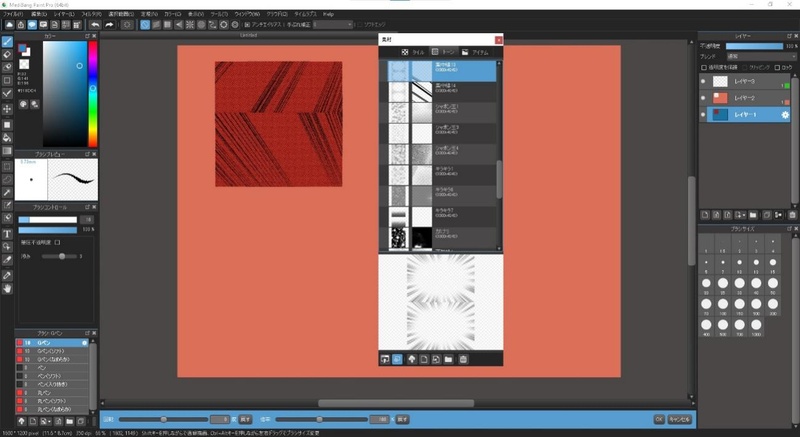Viewport: 800px width, 437px height.
Task: Hide レイヤー1 with its visibility dot
Action: tap(703, 115)
